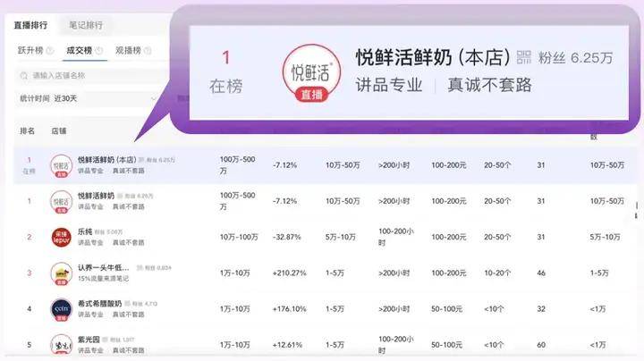Image resolution: width=644 pixels, height=361 pixels.
Task: Click the info icon beside 成交榜
Action: click(x=99, y=51)
